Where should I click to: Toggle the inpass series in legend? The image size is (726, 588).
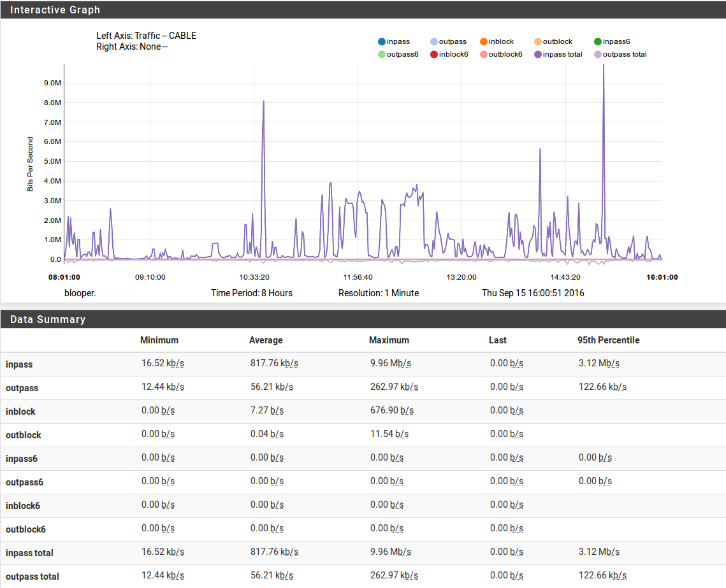pos(382,42)
